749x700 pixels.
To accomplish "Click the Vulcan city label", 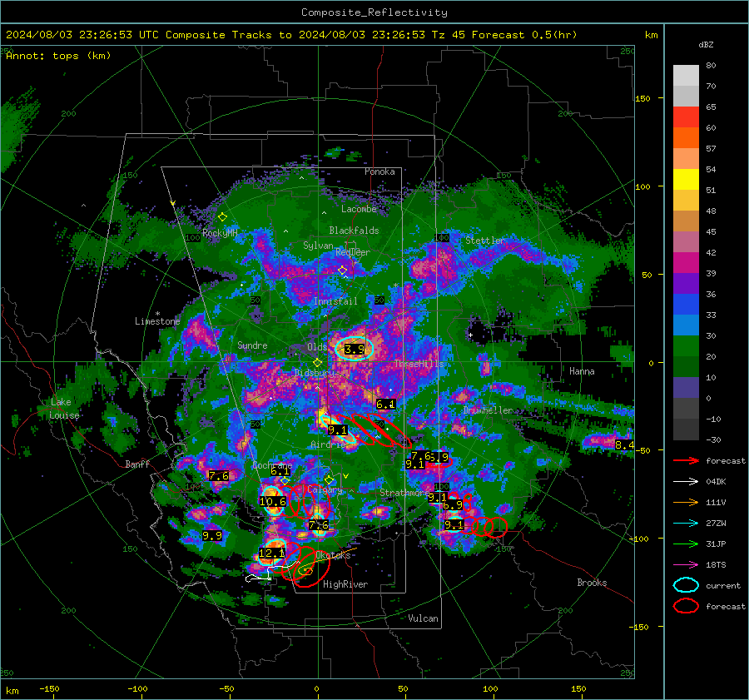I will coord(424,618).
